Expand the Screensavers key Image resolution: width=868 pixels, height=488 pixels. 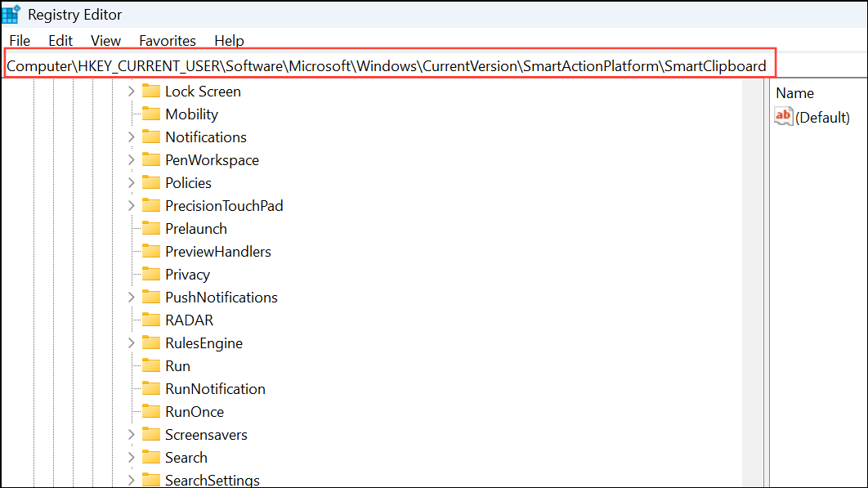pyautogui.click(x=132, y=434)
